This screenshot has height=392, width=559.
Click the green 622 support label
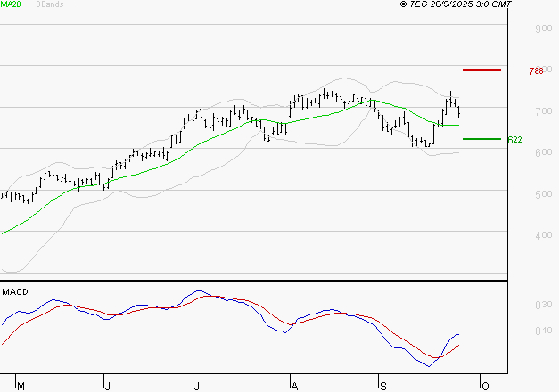click(514, 140)
